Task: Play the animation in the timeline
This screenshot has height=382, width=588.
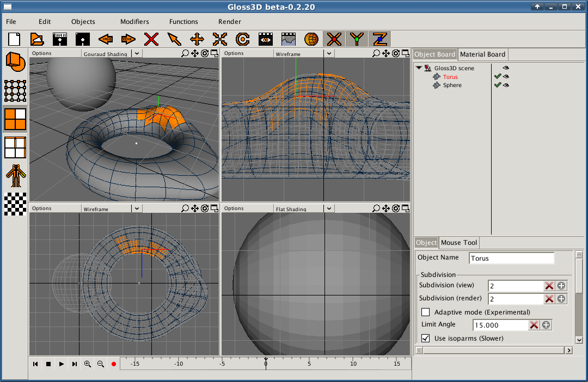Action: pyautogui.click(x=62, y=364)
